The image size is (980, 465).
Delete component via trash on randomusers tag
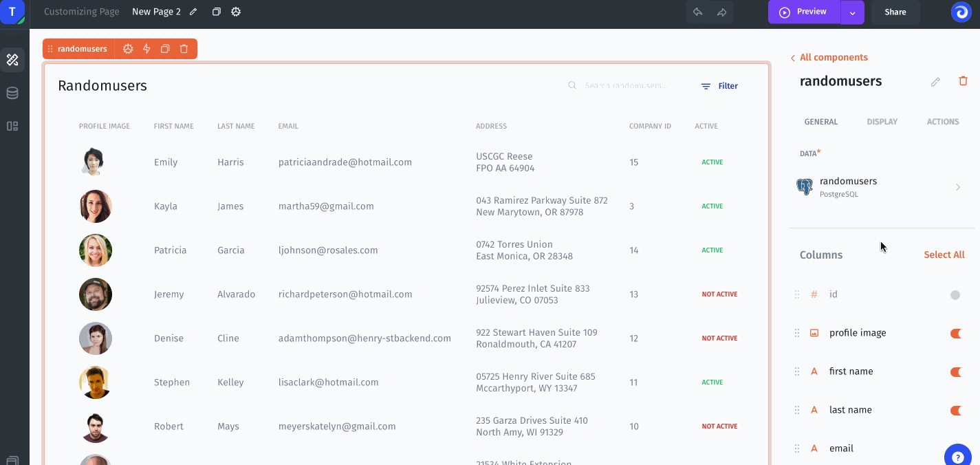184,49
